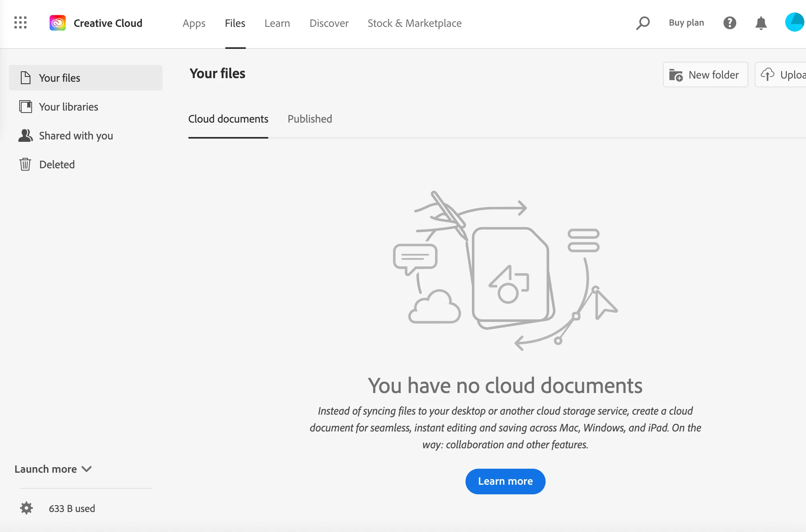Expand the Launch more chevron
Screen dimensions: 806x532
[x=87, y=469]
